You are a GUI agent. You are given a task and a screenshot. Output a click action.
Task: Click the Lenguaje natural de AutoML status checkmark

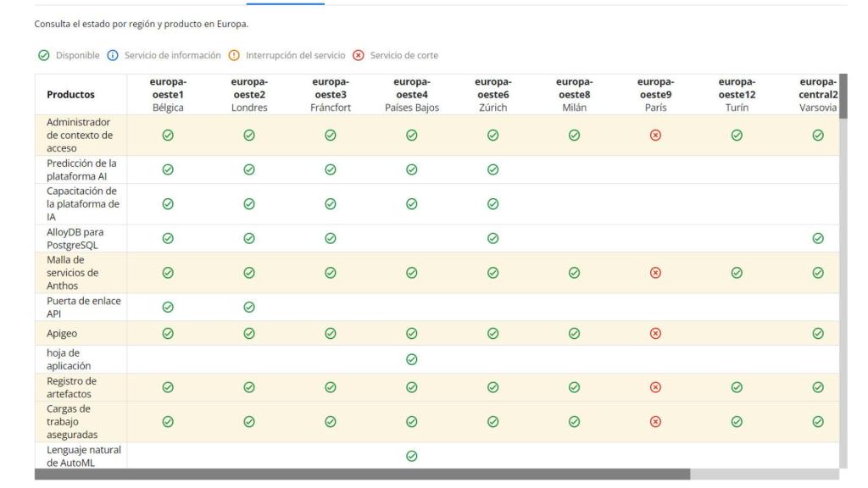tap(411, 456)
